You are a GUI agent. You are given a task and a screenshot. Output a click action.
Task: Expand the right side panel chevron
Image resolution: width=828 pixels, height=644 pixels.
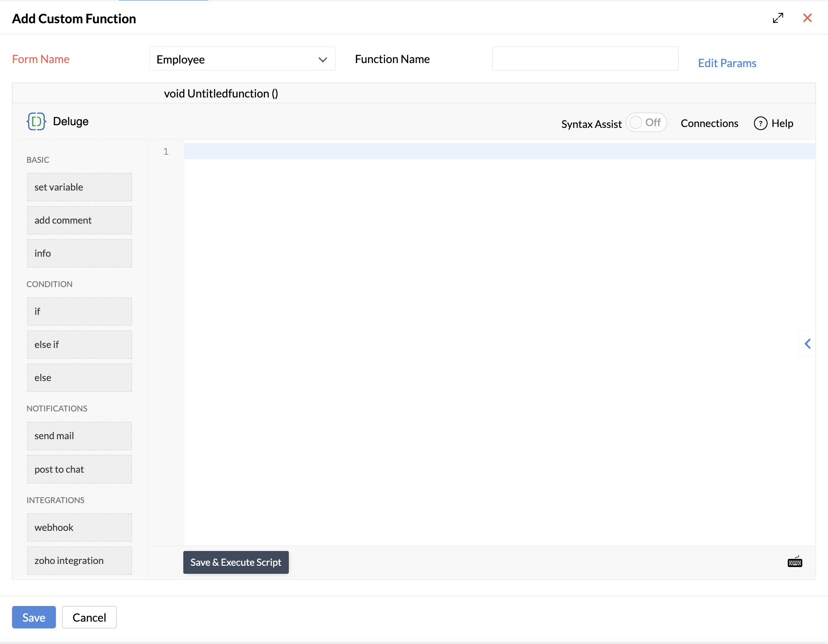(x=807, y=343)
